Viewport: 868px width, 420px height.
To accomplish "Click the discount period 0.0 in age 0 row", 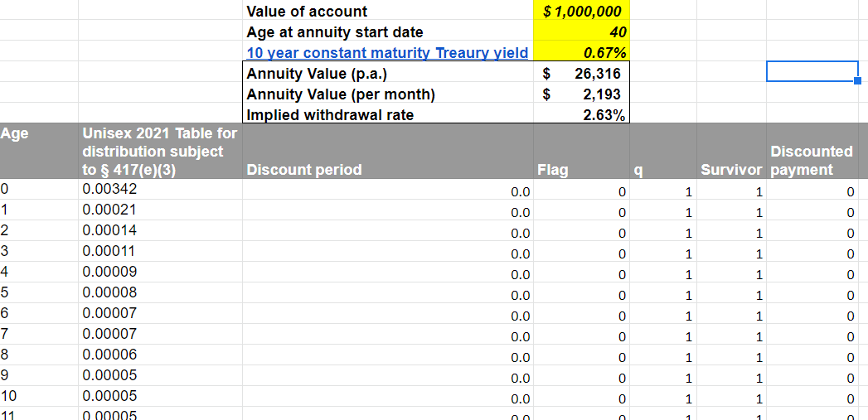I will [x=388, y=189].
